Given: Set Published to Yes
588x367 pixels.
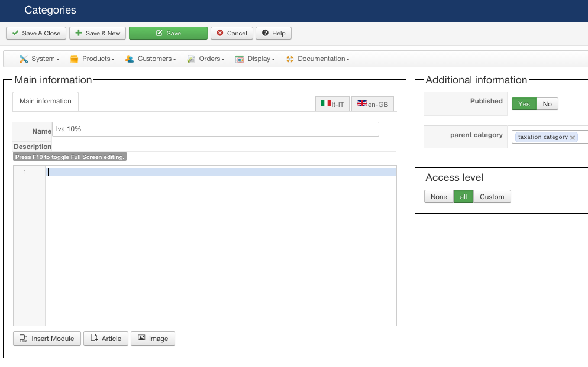Looking at the screenshot, I should (524, 104).
